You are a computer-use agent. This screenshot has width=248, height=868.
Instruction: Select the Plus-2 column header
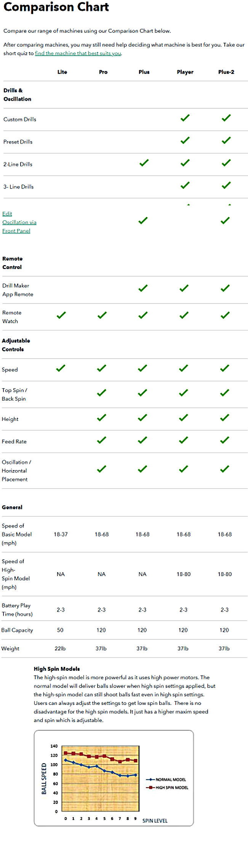226,72
